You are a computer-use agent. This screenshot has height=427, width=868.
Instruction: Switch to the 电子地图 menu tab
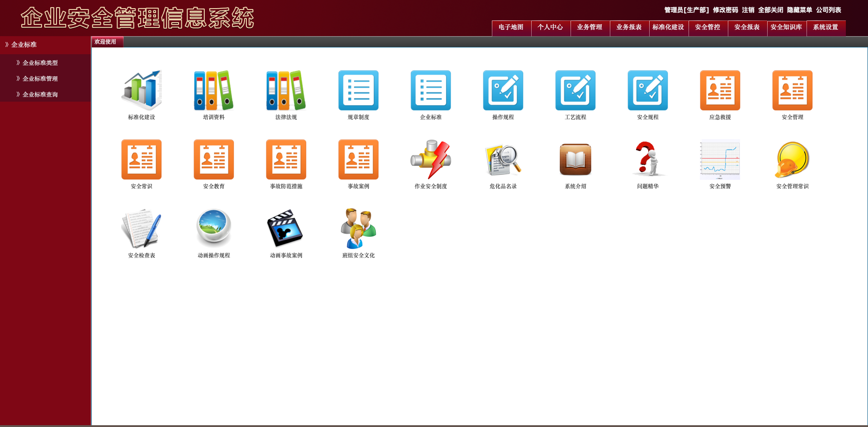click(511, 28)
